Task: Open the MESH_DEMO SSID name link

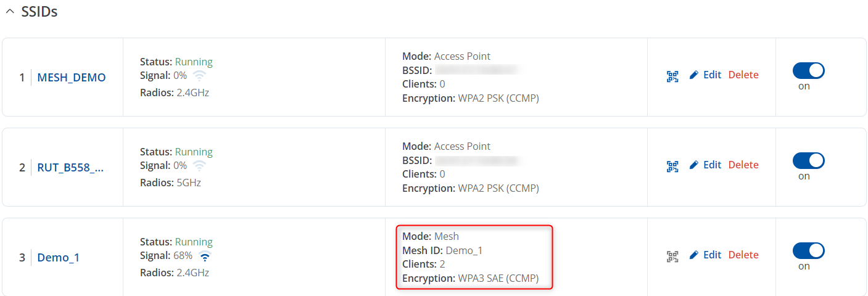Action: tap(72, 78)
